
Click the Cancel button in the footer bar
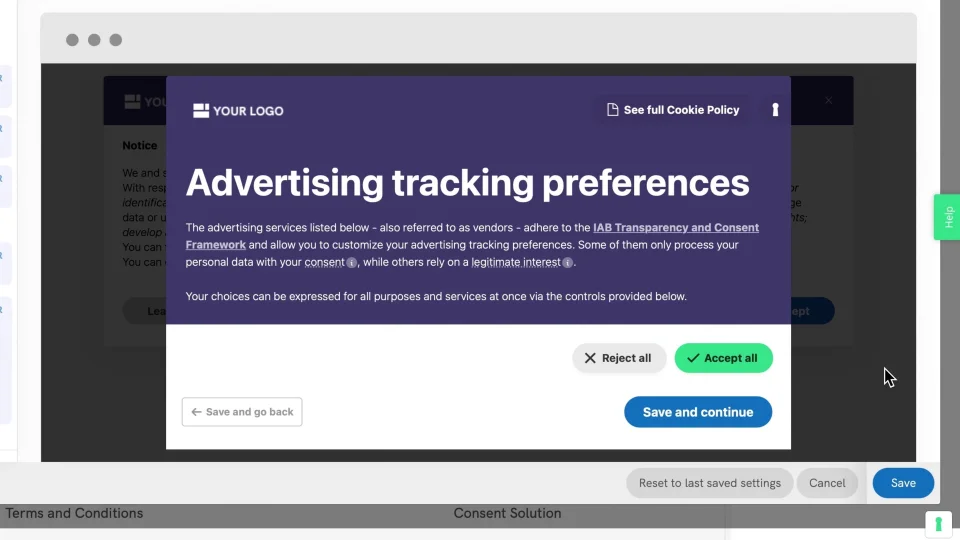(x=827, y=483)
